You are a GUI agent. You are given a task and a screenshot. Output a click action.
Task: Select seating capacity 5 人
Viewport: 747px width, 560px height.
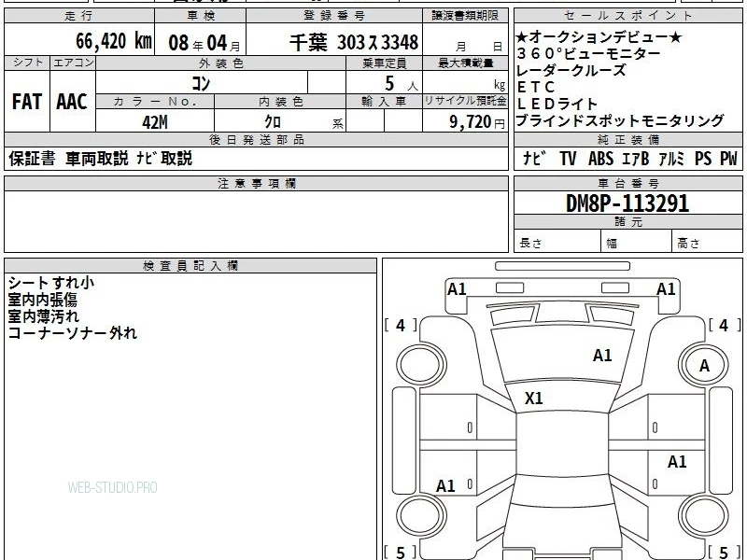[x=401, y=84]
